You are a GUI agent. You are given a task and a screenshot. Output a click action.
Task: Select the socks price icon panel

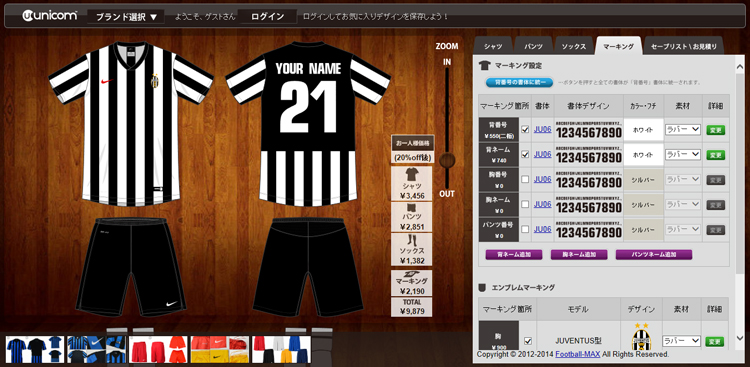[411, 249]
